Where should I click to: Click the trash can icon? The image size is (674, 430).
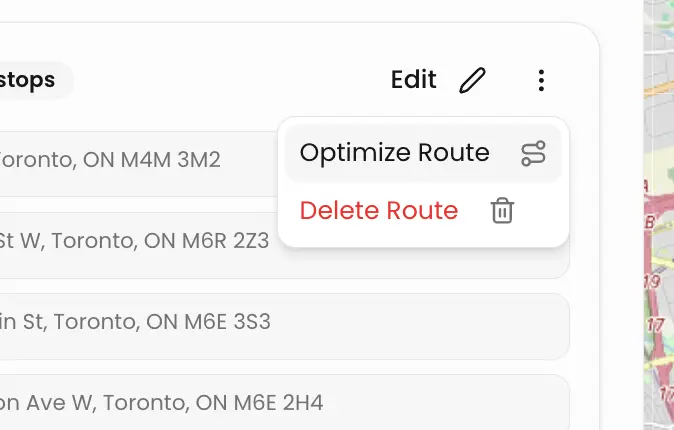pos(502,211)
